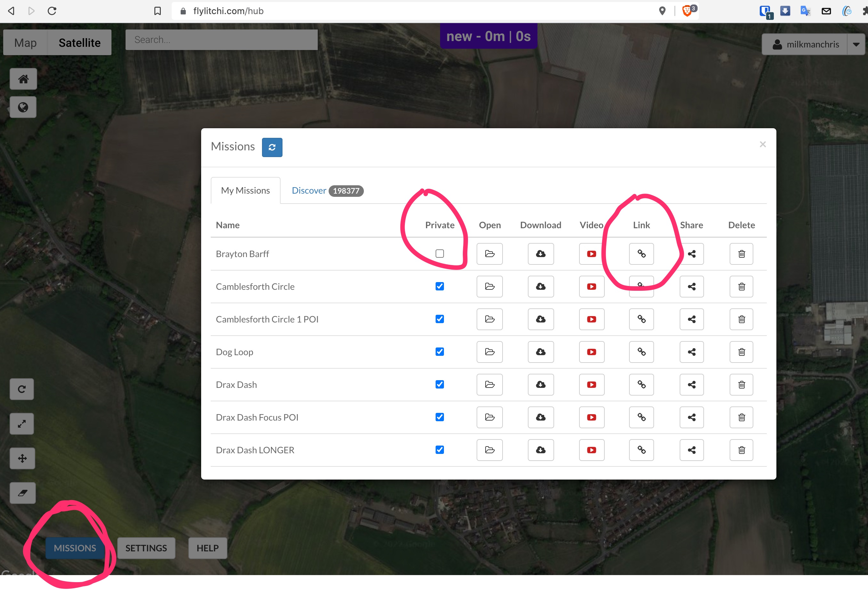The image size is (868, 602).
Task: Uncheck Private for Camblesforth Circle 1 POI
Action: 439,319
